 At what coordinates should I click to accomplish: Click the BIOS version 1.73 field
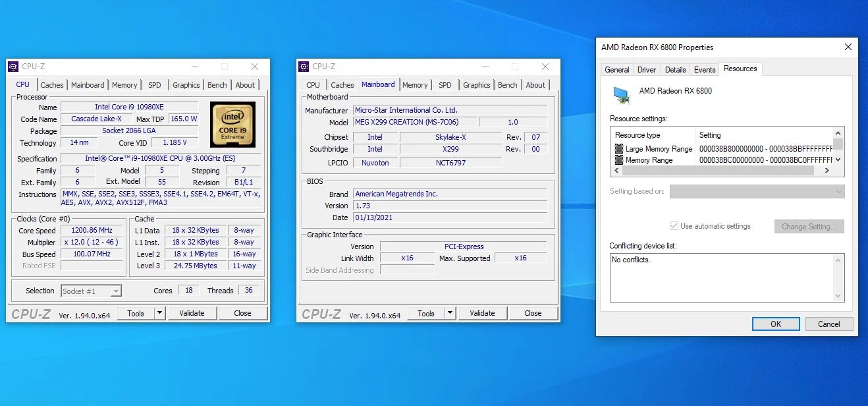point(450,206)
